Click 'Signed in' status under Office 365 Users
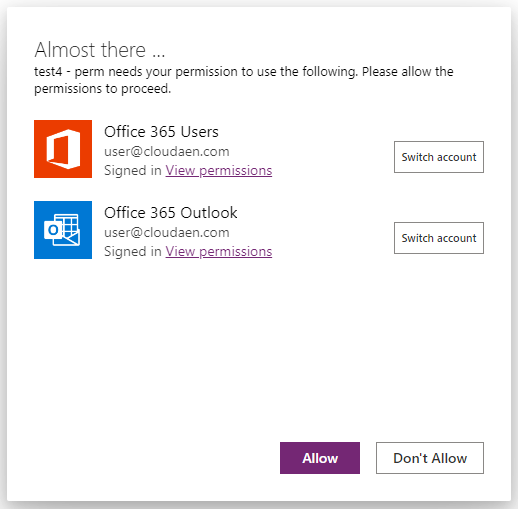 (133, 170)
